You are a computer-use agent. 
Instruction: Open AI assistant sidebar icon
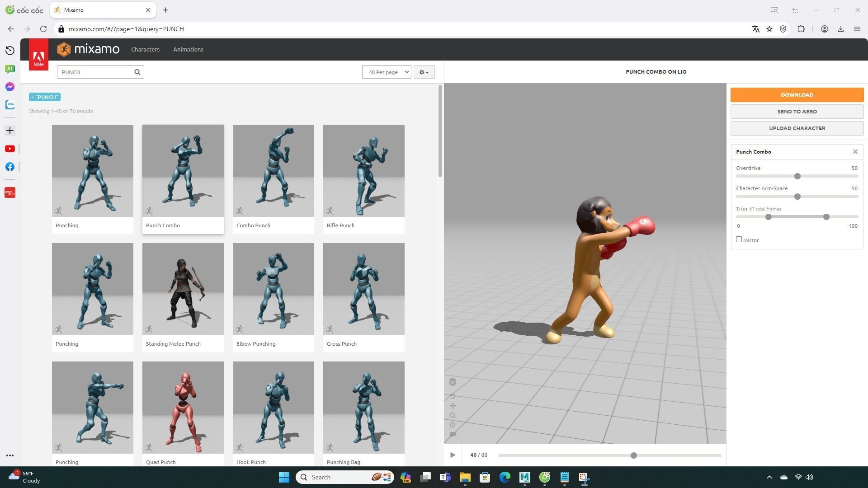(x=10, y=69)
